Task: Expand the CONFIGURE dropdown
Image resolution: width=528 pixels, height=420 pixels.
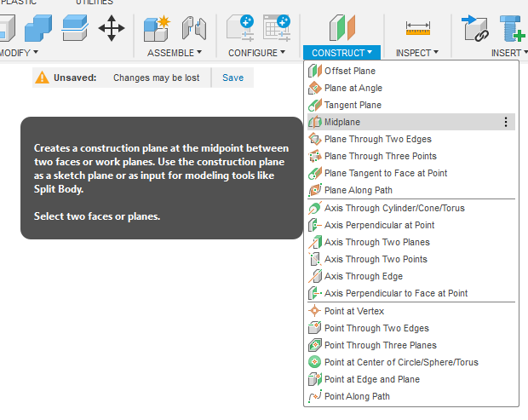Action: click(257, 53)
